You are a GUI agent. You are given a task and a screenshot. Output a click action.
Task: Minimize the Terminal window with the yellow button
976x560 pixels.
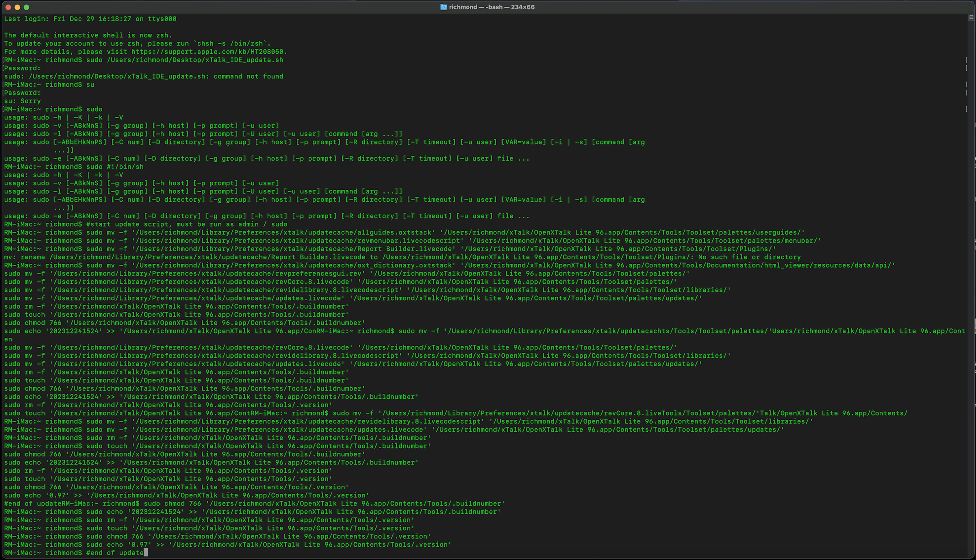point(17,7)
